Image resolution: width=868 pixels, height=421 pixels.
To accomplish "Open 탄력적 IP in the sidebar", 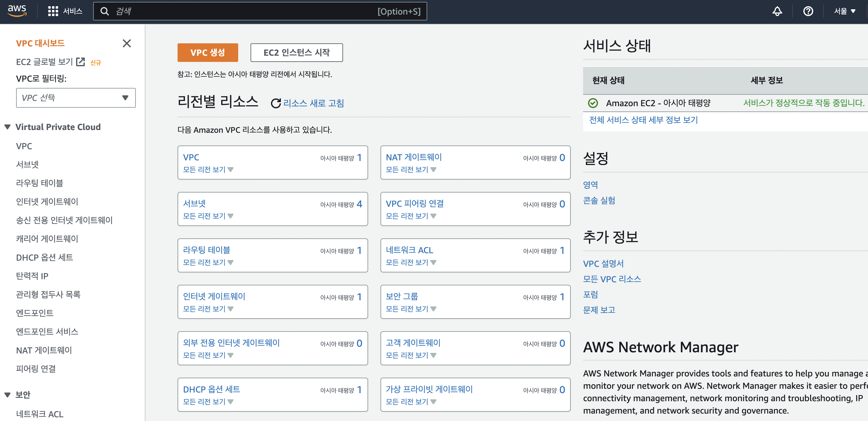I will [32, 276].
